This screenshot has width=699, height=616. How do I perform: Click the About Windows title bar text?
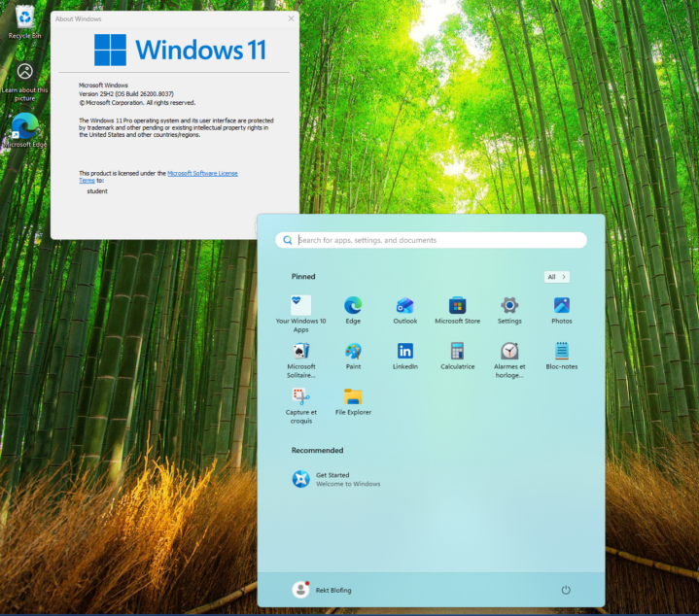point(79,18)
